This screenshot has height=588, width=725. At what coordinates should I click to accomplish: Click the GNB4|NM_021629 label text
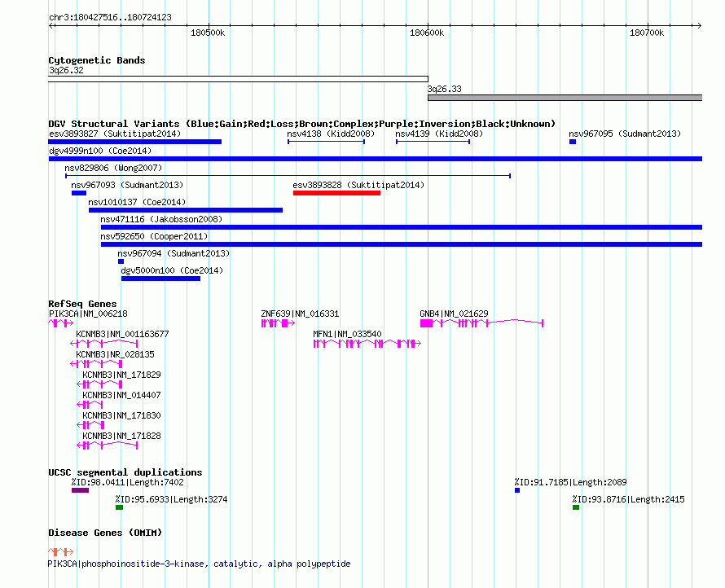coord(454,314)
